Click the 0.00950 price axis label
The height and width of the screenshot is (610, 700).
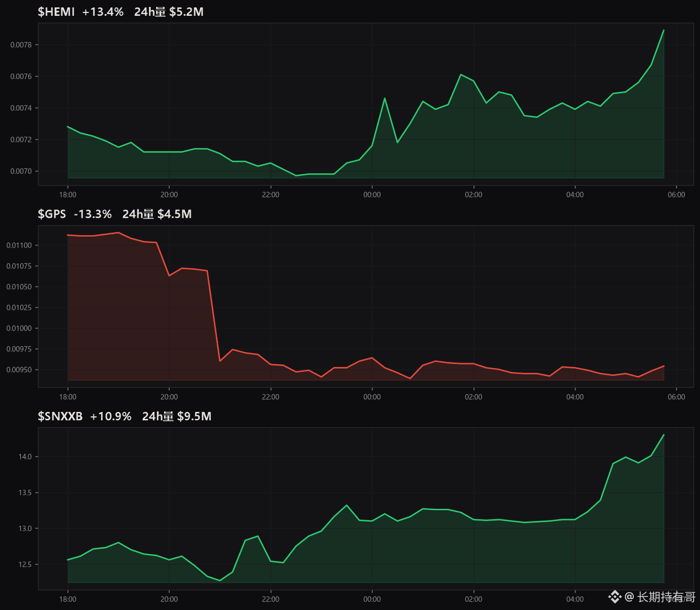19,370
